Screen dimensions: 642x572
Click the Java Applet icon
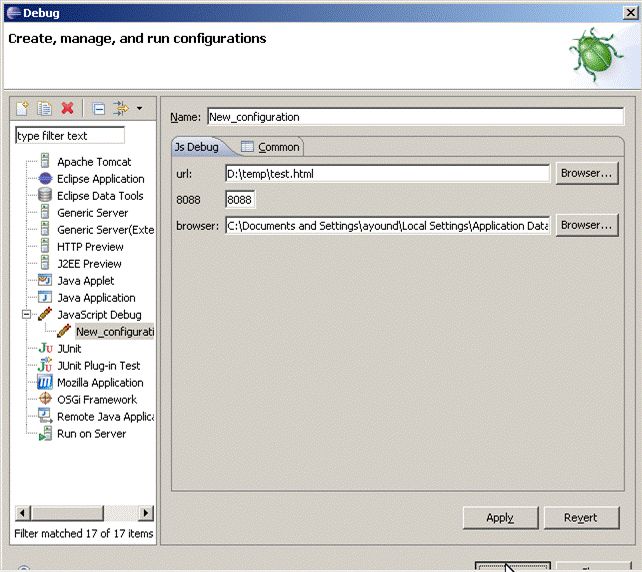[x=45, y=280]
